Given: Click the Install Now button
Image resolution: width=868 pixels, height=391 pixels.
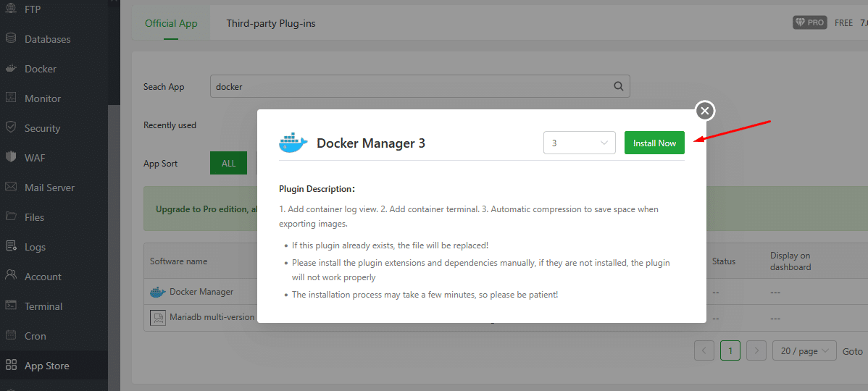Looking at the screenshot, I should pyautogui.click(x=654, y=143).
